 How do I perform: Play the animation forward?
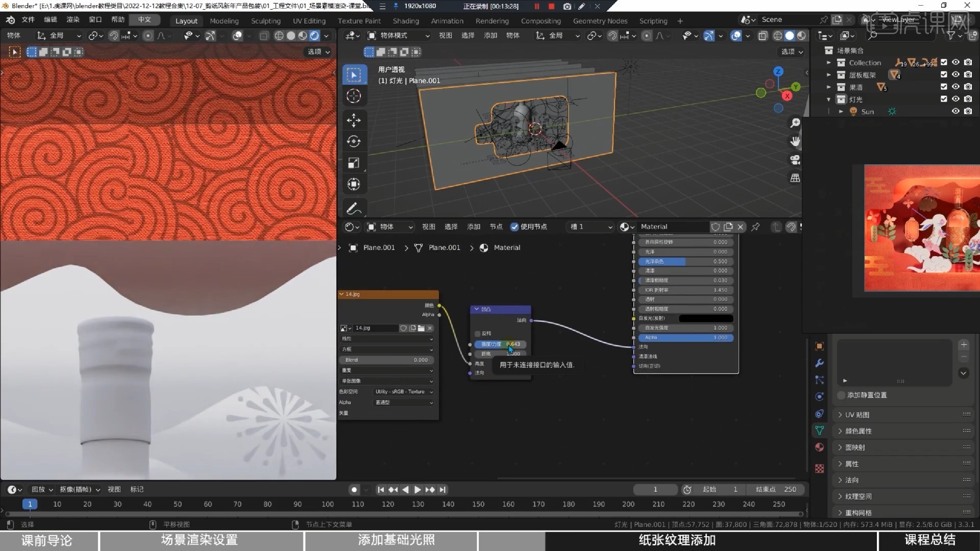tap(418, 490)
